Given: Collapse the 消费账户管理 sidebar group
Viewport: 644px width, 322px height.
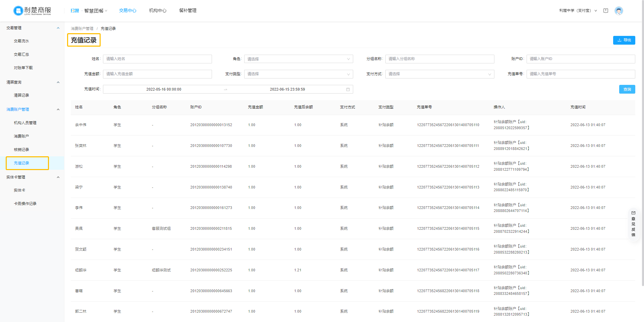Looking at the screenshot, I should click(58, 109).
